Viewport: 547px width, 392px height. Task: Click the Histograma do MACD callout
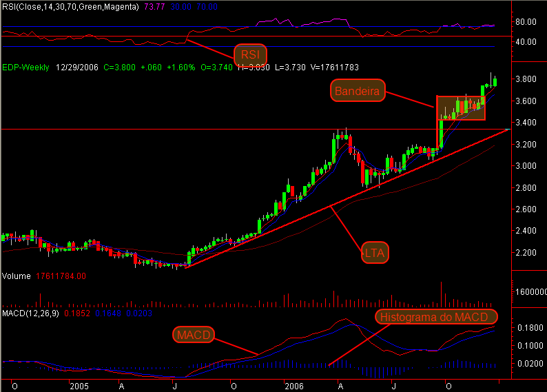[436, 317]
